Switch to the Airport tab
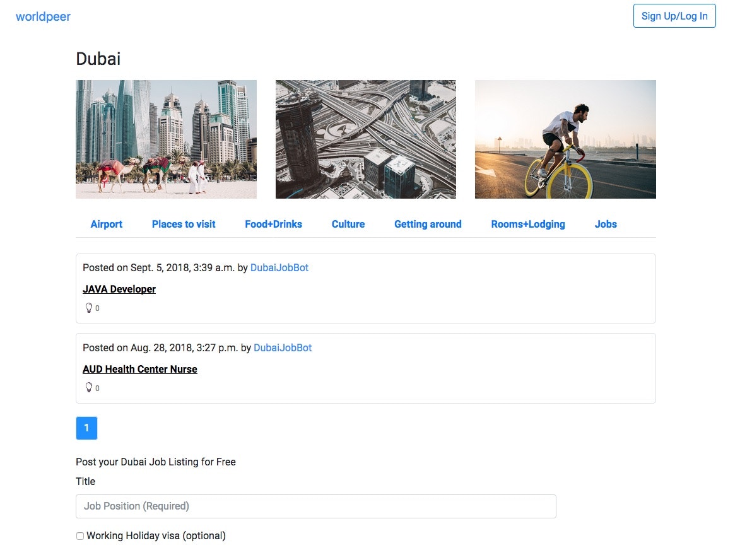Viewport: 740px width, 560px height. (x=106, y=224)
